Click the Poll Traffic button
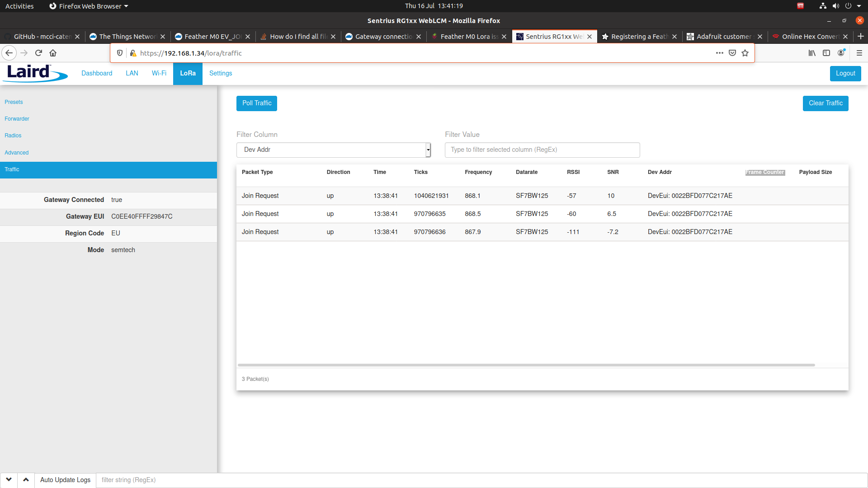This screenshot has width=868, height=488. tap(257, 103)
